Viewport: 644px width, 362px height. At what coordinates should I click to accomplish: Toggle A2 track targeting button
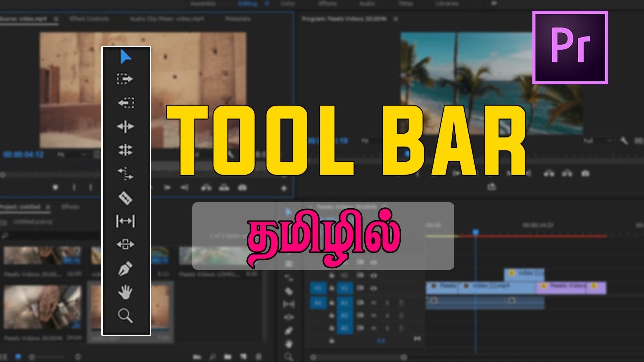point(345,315)
